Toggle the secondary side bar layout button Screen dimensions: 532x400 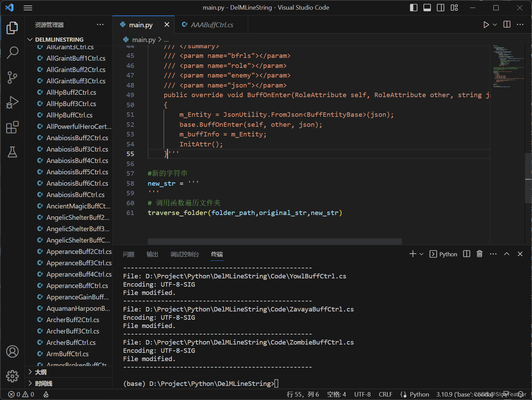pyautogui.click(x=440, y=8)
